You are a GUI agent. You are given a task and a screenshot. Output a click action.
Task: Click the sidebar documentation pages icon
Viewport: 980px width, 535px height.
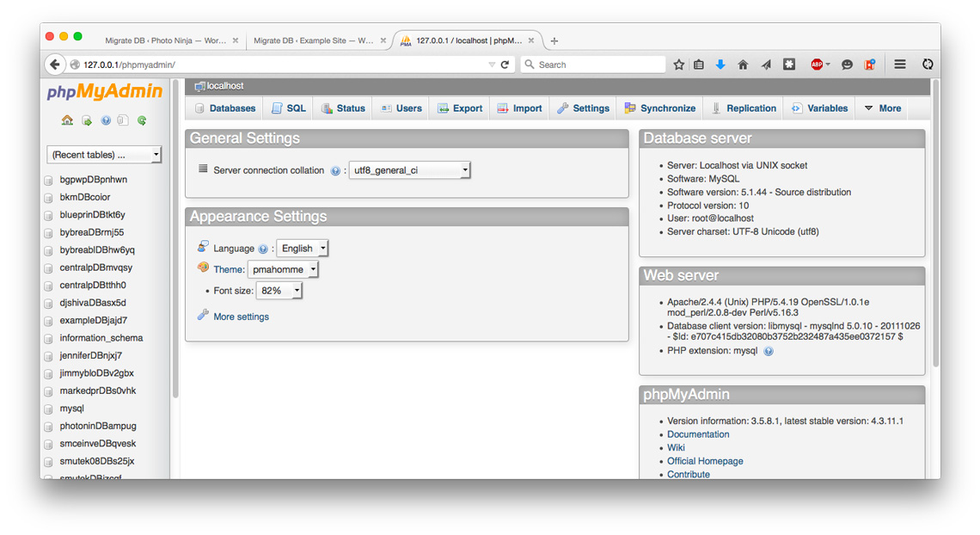tap(123, 120)
